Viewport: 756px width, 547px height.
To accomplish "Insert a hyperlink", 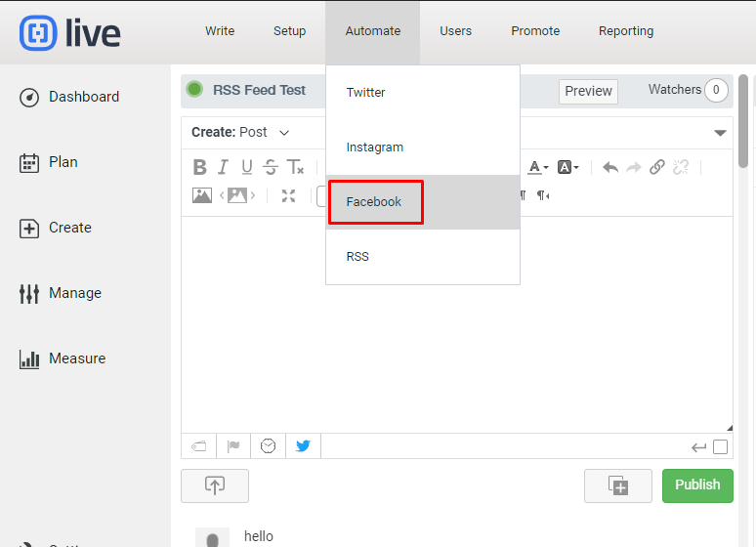I will 657,167.
